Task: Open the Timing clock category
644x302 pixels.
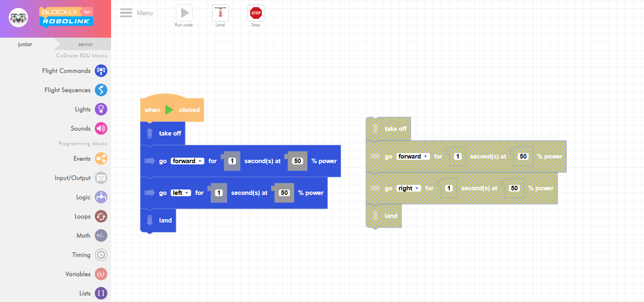Action: point(101,255)
